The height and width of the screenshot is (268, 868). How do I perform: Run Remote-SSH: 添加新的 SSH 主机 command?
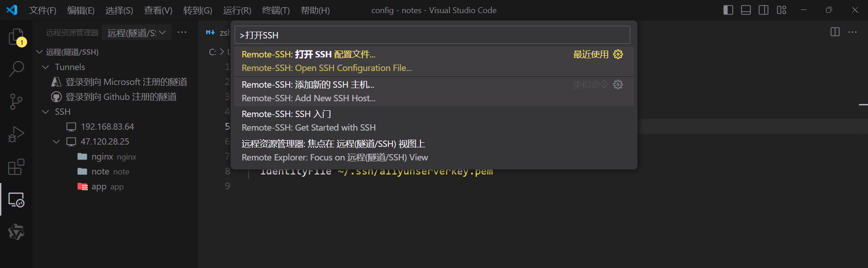434,91
